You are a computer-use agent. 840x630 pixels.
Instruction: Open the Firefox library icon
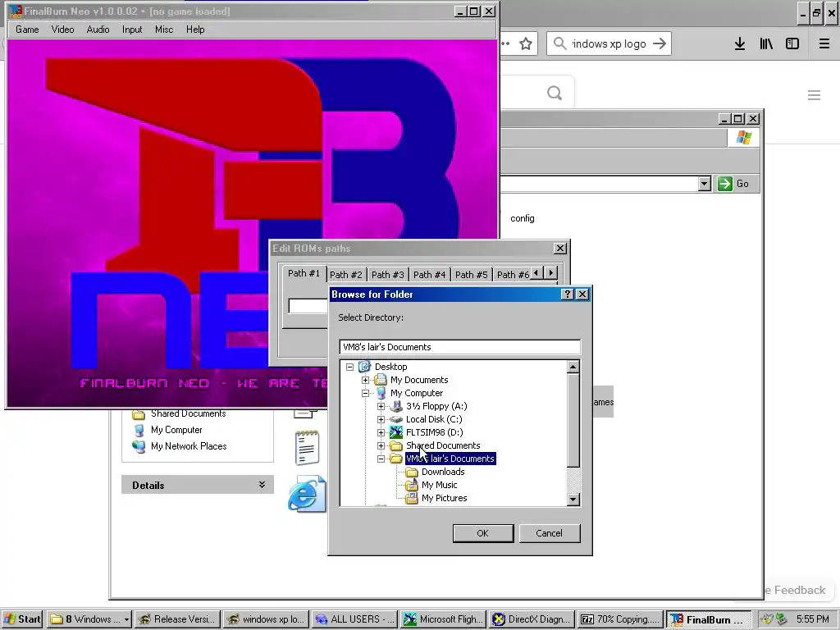(766, 44)
